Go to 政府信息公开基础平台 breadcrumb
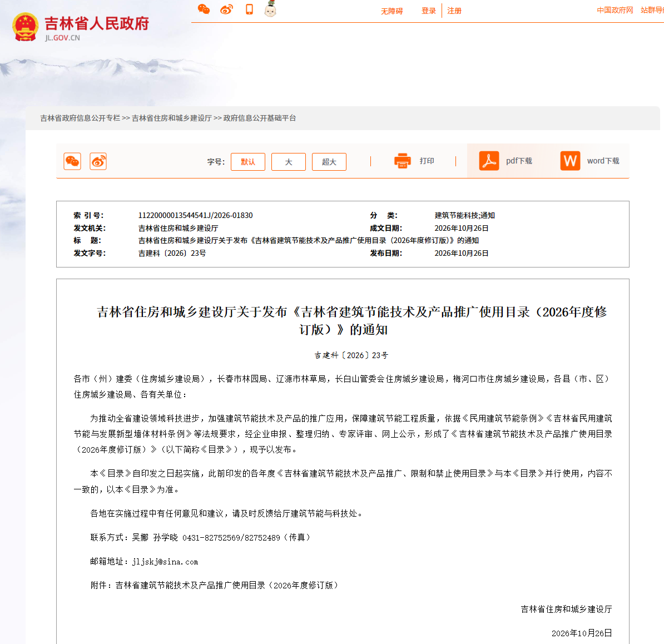664x644 pixels. (260, 118)
